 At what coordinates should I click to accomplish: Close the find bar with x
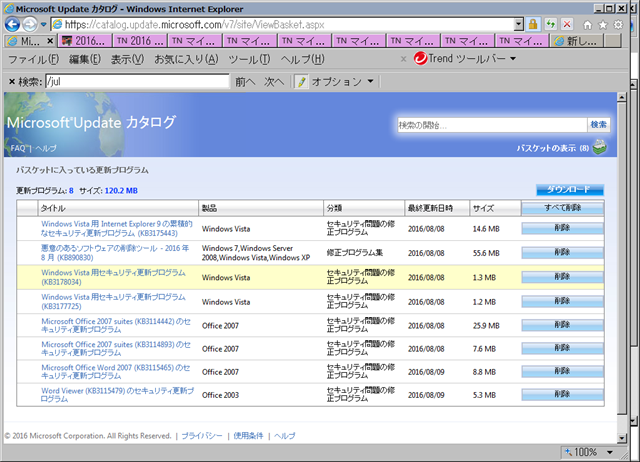pos(12,82)
